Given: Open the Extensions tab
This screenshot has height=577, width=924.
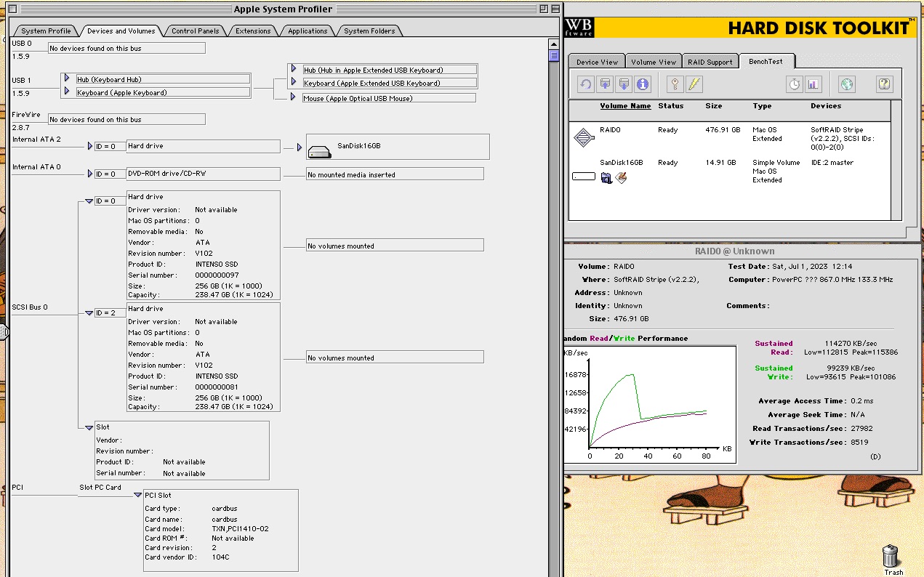Looking at the screenshot, I should pos(253,31).
